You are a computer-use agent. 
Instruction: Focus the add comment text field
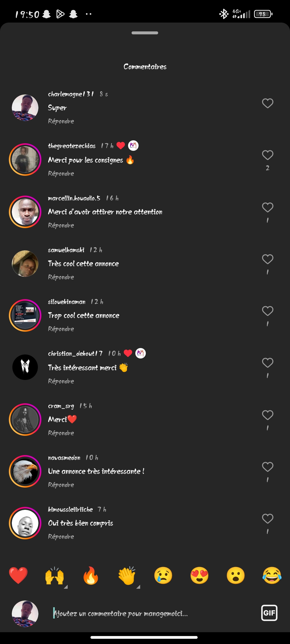pyautogui.click(x=150, y=613)
